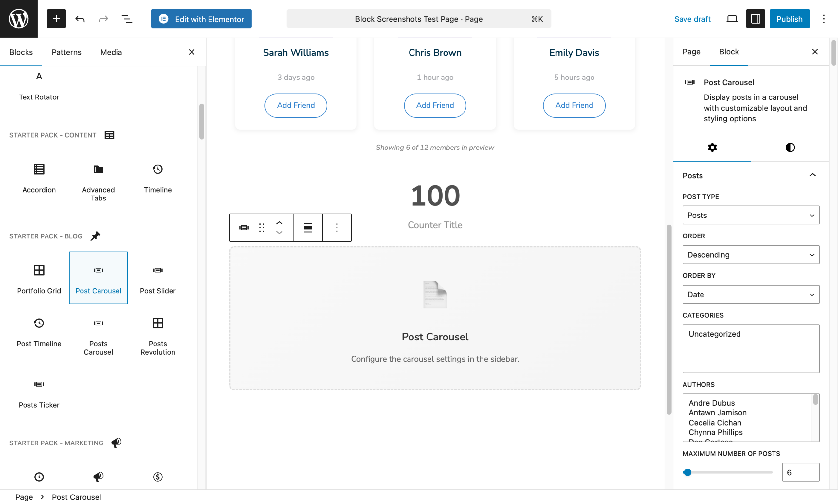838x504 pixels.
Task: Click the Publish button
Action: click(789, 19)
